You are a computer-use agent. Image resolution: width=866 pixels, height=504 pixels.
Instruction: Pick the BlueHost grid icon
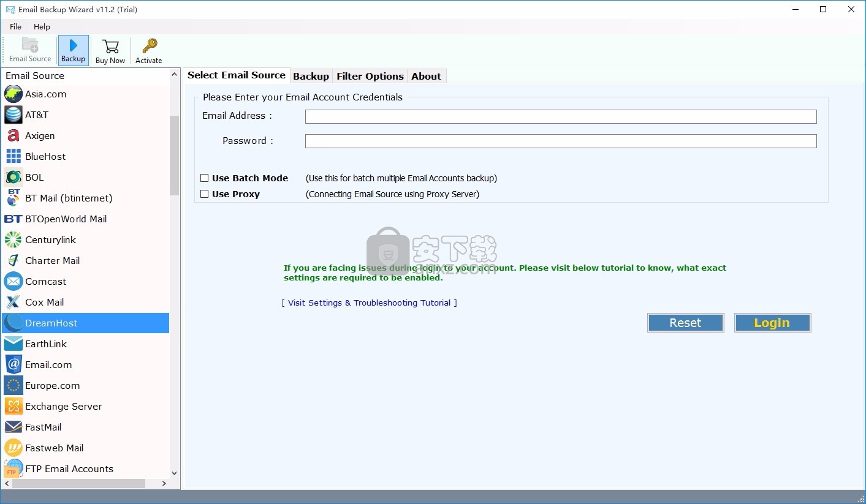pos(13,157)
